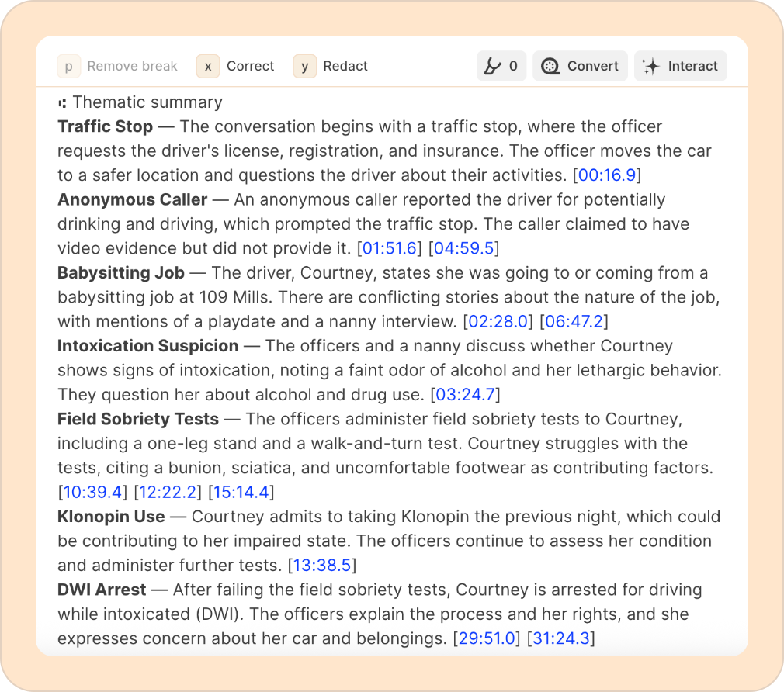Screen dimensions: 784x692
Task: Click the 'Intoxication Suspicion' heading
Action: [x=148, y=346]
